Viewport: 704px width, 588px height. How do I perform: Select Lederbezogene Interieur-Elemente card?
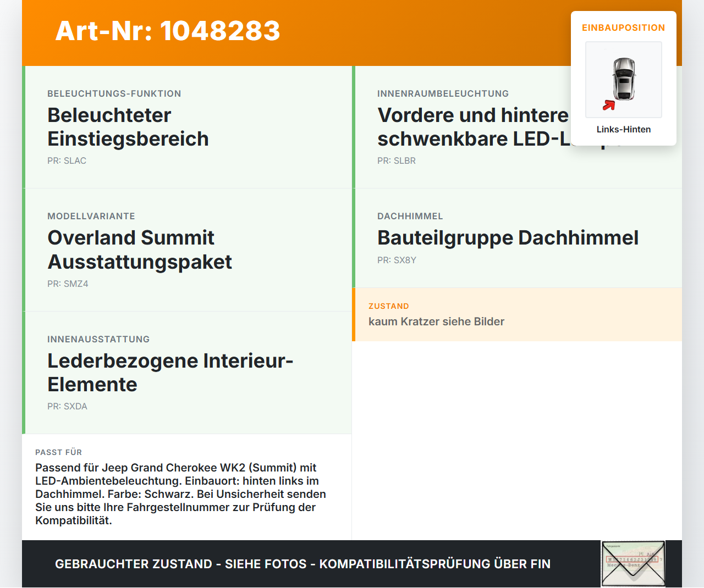coord(187,373)
